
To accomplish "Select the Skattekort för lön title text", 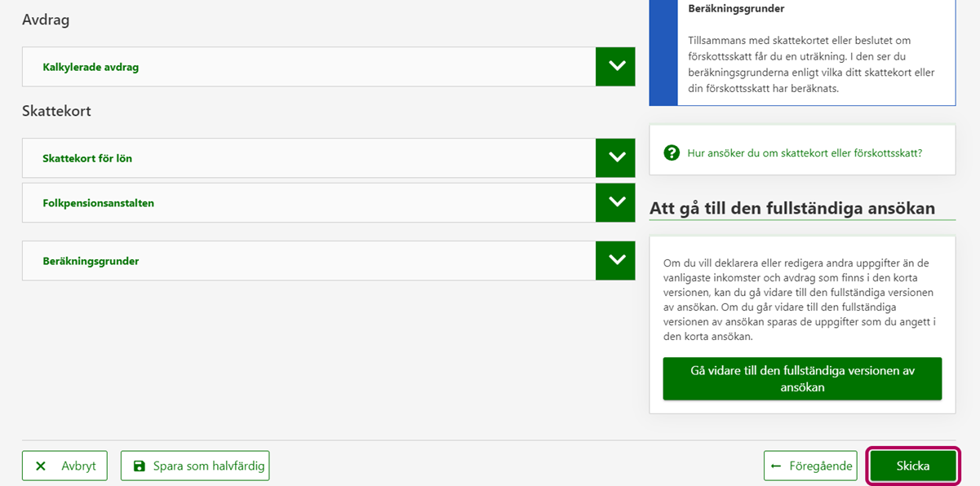I will [x=87, y=158].
